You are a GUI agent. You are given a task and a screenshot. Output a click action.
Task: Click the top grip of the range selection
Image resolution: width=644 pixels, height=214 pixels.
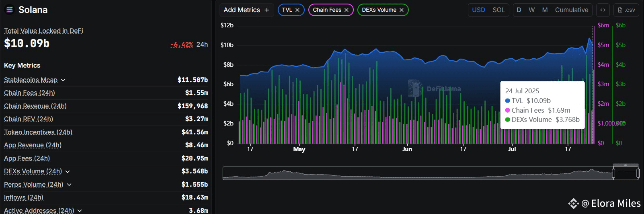coord(626,165)
